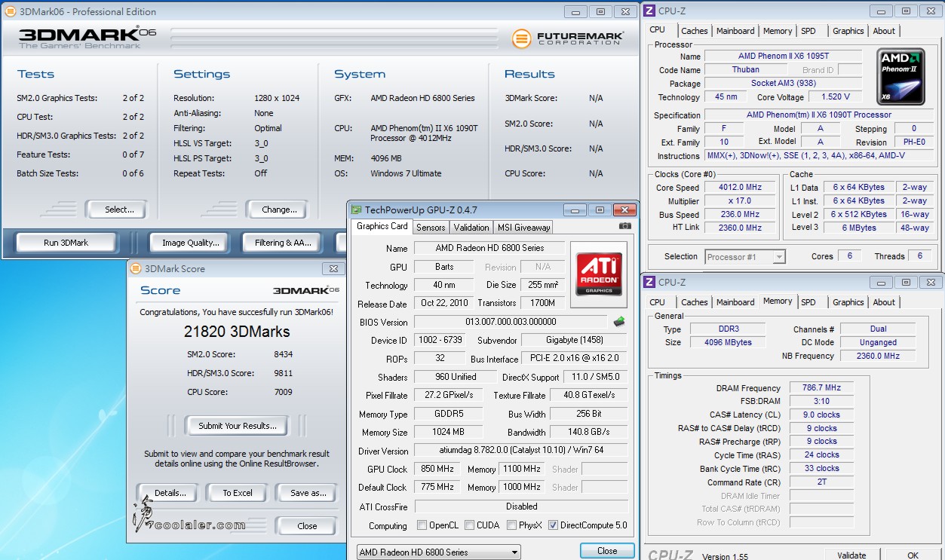
Task: Open the Processor #1 selection dropdown
Action: [745, 257]
